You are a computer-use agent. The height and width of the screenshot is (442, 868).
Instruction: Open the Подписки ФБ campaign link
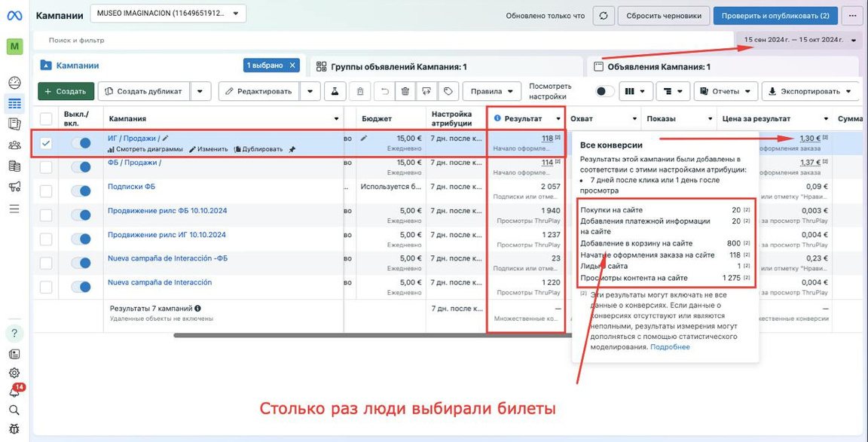(131, 187)
